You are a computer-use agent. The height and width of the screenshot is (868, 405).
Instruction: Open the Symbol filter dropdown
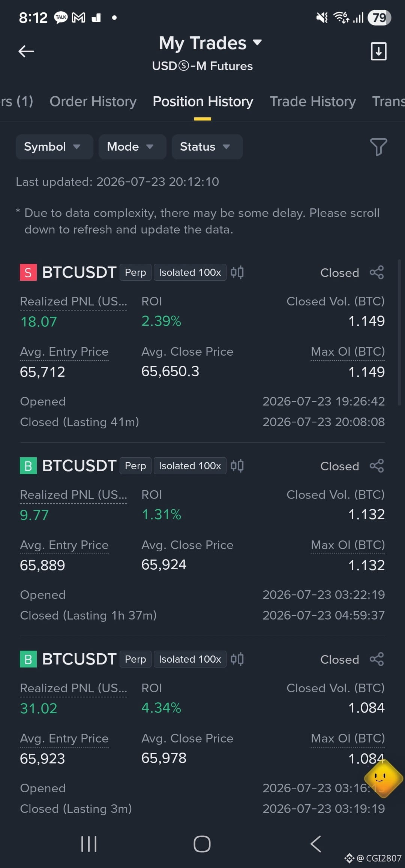click(54, 147)
